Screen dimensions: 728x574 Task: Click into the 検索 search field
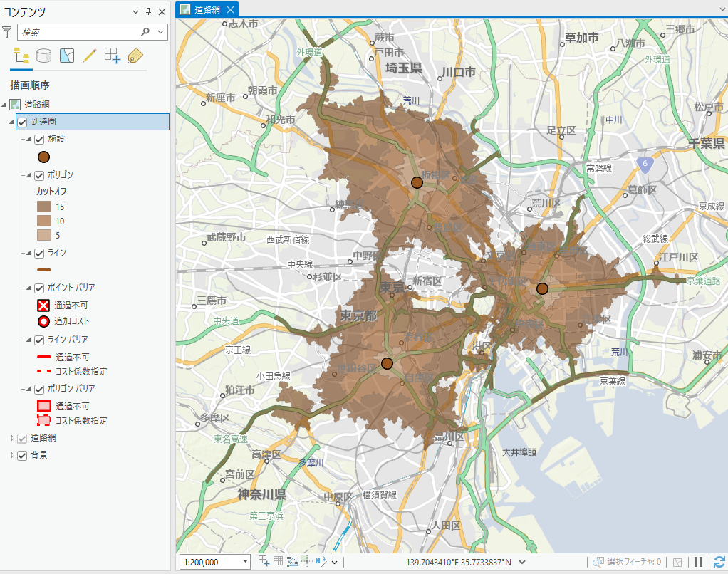(x=78, y=32)
